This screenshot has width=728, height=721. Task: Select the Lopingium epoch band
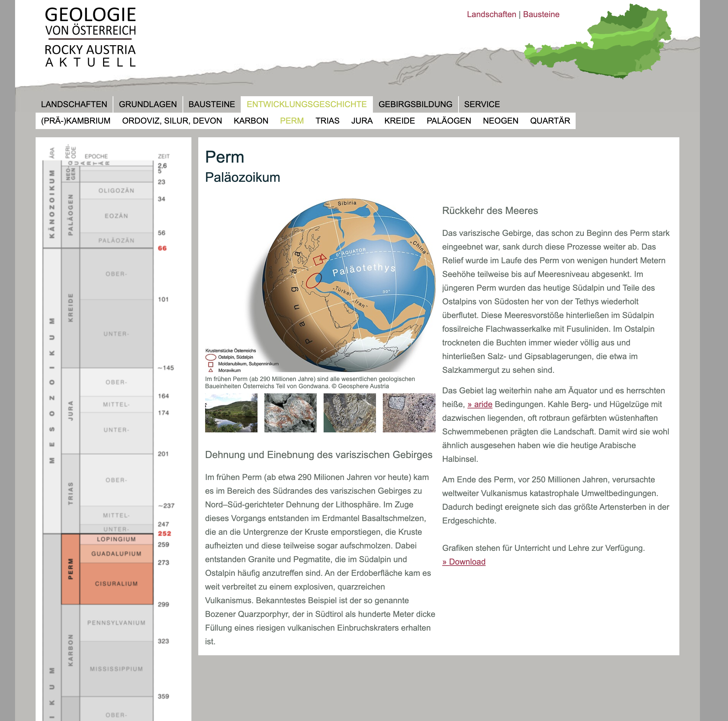point(116,539)
